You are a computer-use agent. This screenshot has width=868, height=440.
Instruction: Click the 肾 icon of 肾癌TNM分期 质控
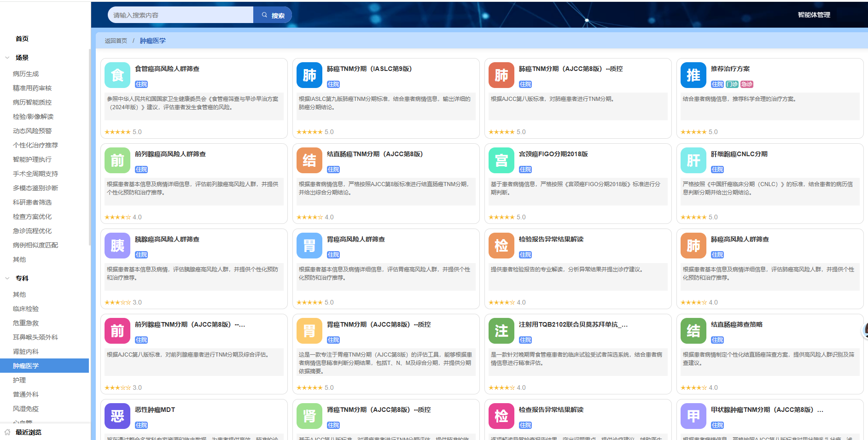coord(309,416)
